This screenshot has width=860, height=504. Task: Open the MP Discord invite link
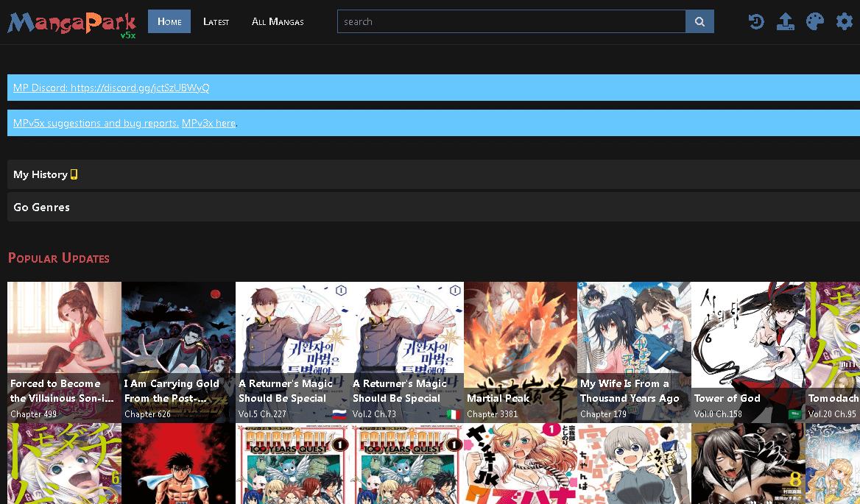(x=111, y=88)
